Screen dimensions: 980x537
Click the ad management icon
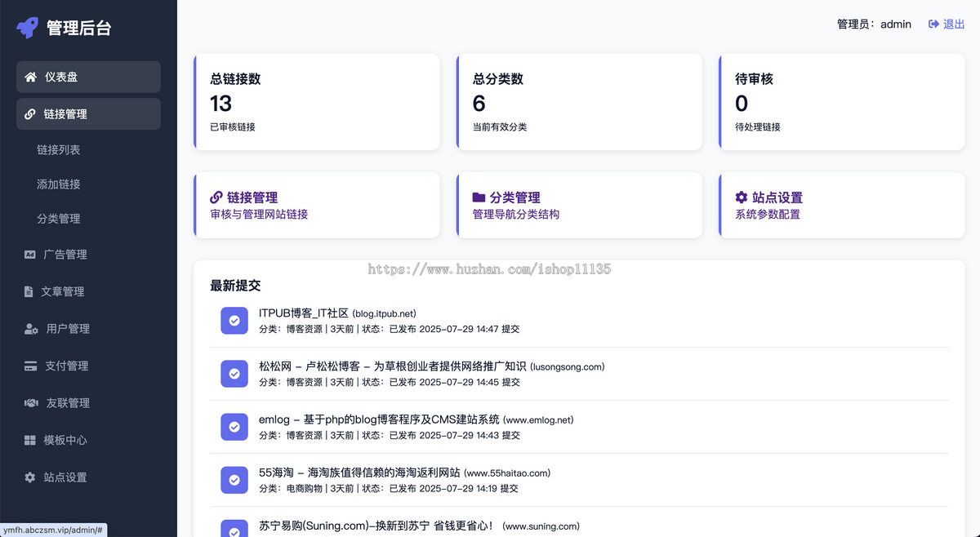point(30,255)
